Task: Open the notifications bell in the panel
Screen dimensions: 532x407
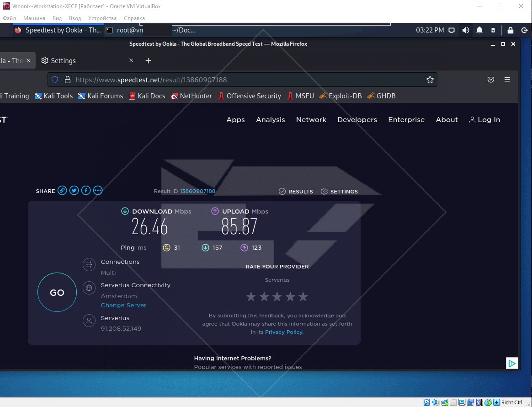Action: (x=479, y=30)
